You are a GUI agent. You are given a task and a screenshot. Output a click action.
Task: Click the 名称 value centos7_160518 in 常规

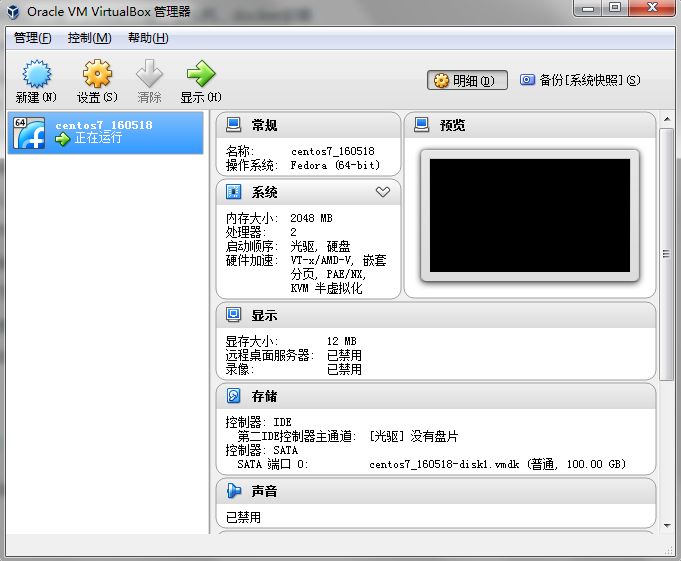(x=333, y=151)
